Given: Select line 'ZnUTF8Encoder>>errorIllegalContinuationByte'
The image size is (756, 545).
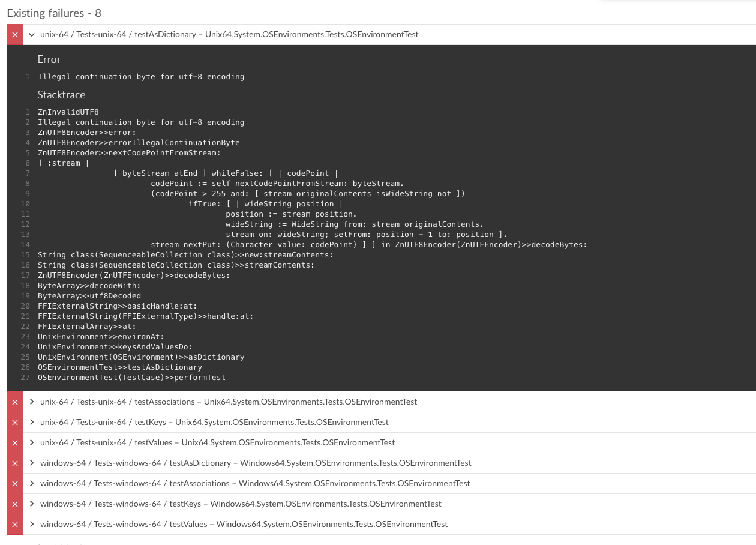Looking at the screenshot, I should pyautogui.click(x=139, y=143).
